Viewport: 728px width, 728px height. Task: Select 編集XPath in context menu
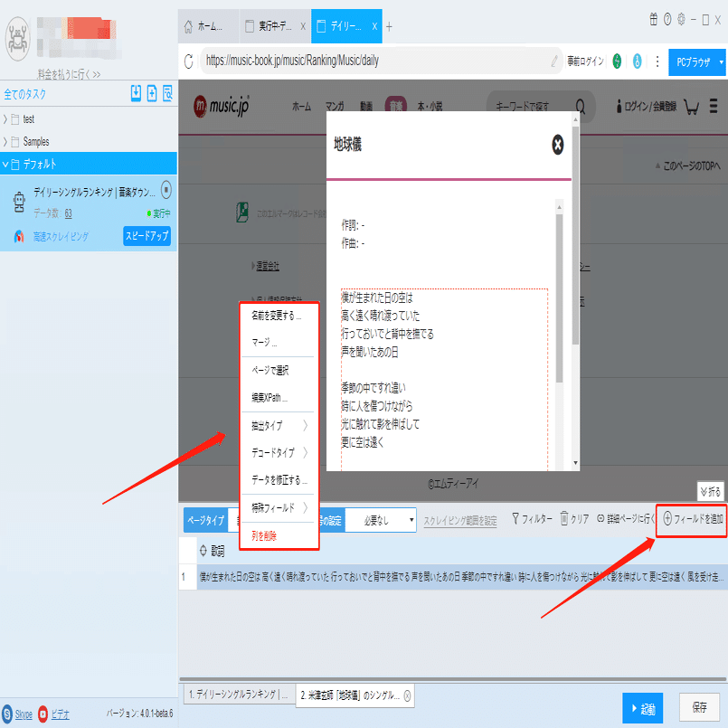pos(269,397)
